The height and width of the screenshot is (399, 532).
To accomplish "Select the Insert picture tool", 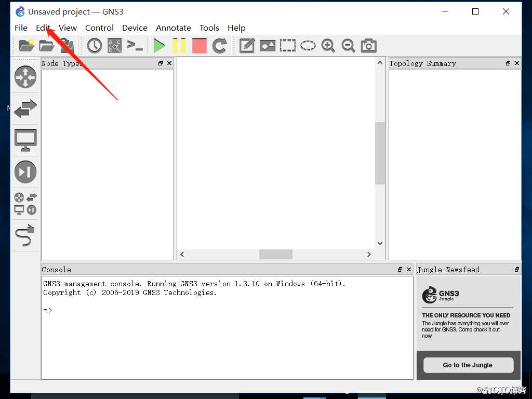I will click(268, 46).
